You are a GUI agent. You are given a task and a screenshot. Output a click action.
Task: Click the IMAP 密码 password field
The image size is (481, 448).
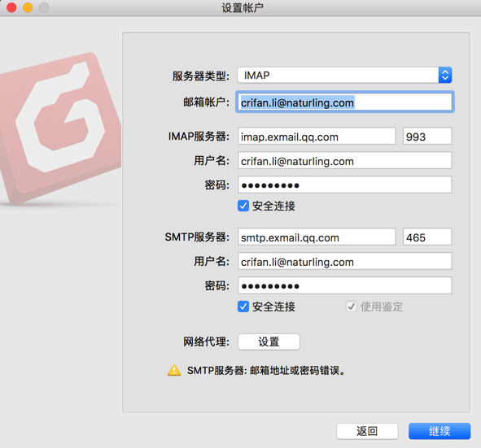click(x=344, y=185)
